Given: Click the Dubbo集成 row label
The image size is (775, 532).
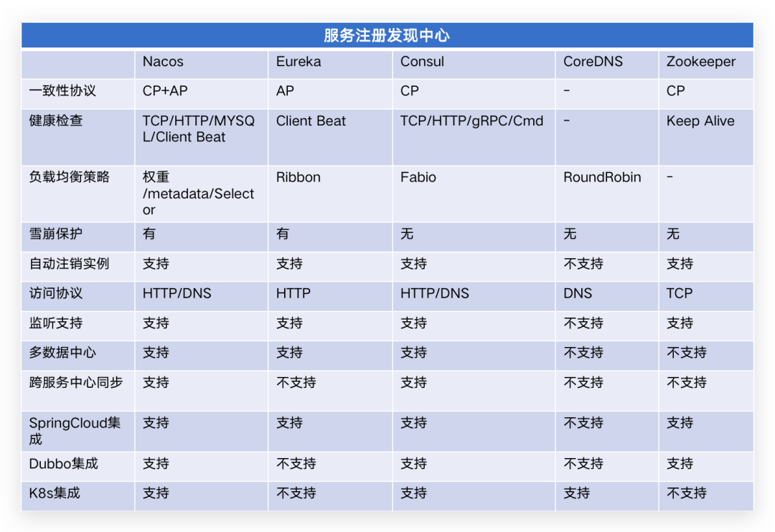Looking at the screenshot, I should (64, 463).
